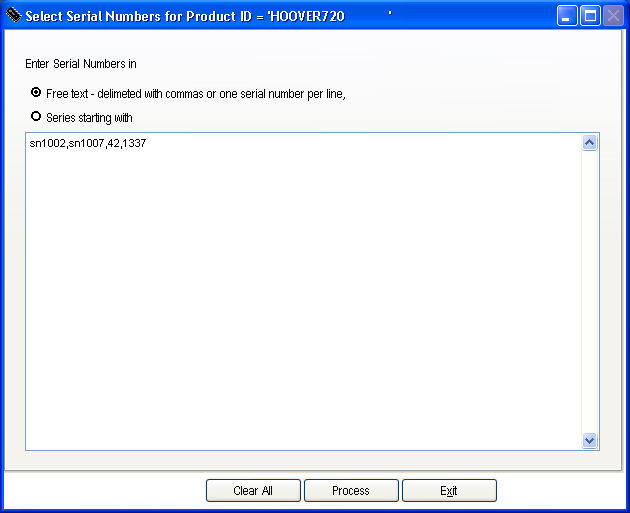The width and height of the screenshot is (630, 513).
Task: Click in the empty serial numbers text area
Action: tap(300, 300)
